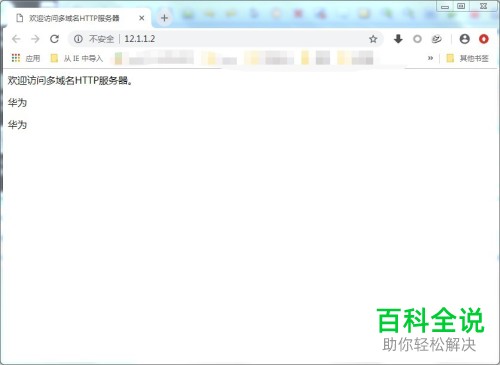The height and width of the screenshot is (365, 500).
Task: Go back to the previous page
Action: pyautogui.click(x=16, y=39)
